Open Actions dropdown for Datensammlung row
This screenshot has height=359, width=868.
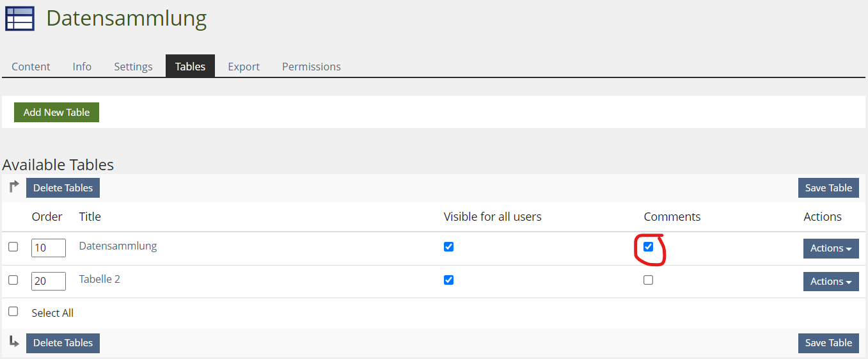pyautogui.click(x=830, y=248)
